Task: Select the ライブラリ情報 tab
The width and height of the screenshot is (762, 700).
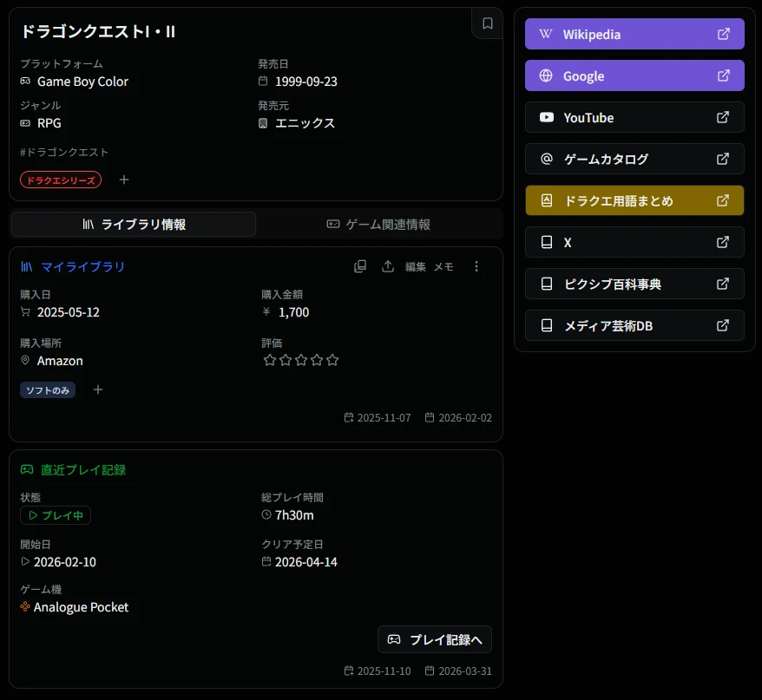Action: coord(134,225)
